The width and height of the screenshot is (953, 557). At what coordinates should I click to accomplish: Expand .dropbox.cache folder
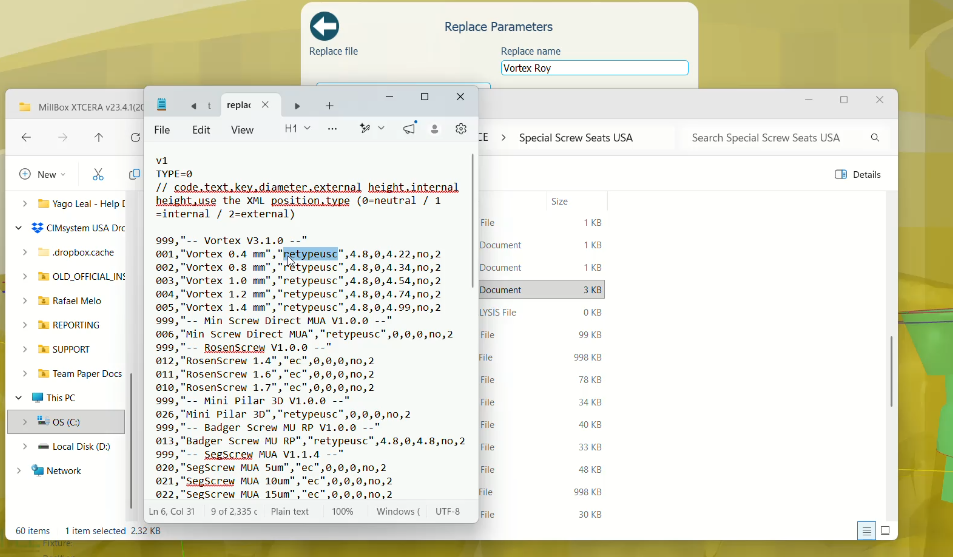click(x=25, y=252)
